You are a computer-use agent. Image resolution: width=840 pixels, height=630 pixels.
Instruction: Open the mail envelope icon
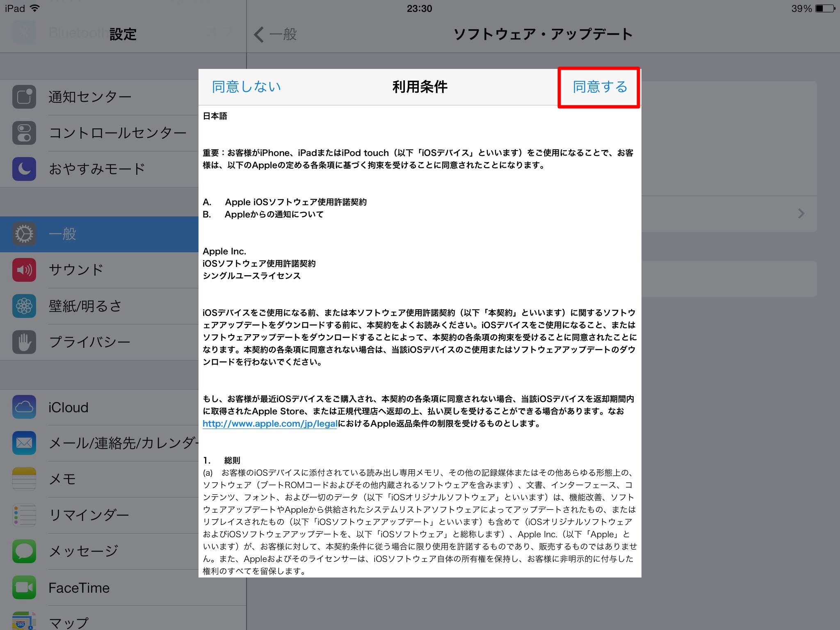(x=24, y=443)
